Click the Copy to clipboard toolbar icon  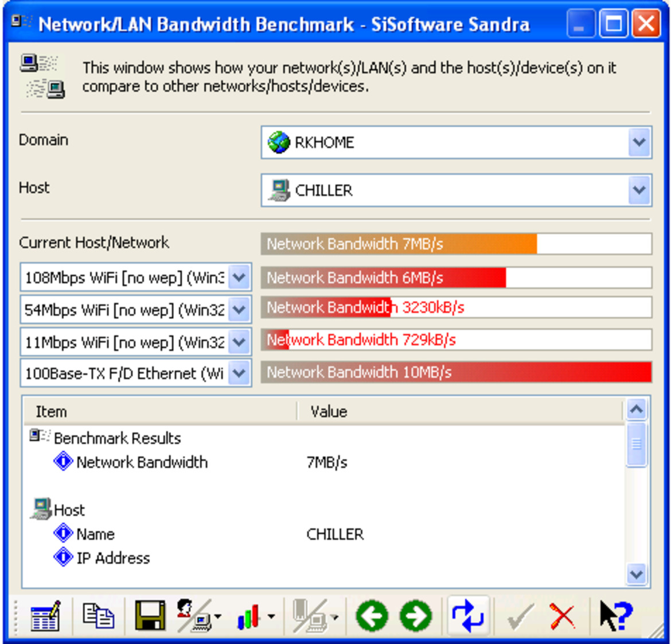click(x=99, y=616)
